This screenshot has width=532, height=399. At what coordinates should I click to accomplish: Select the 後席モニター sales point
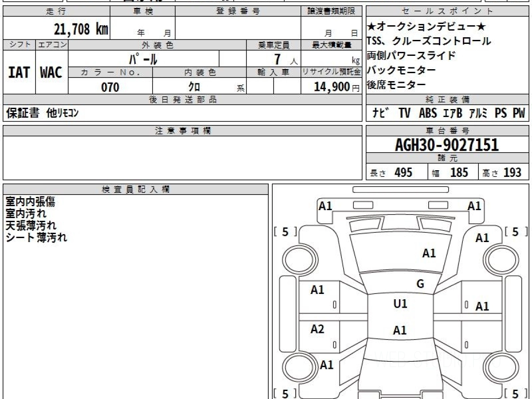396,85
